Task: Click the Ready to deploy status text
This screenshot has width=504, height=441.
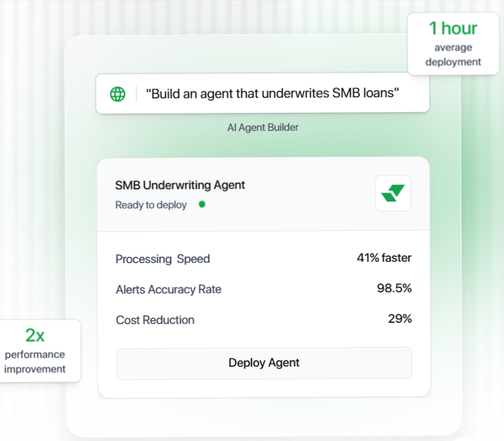Action: click(x=151, y=205)
